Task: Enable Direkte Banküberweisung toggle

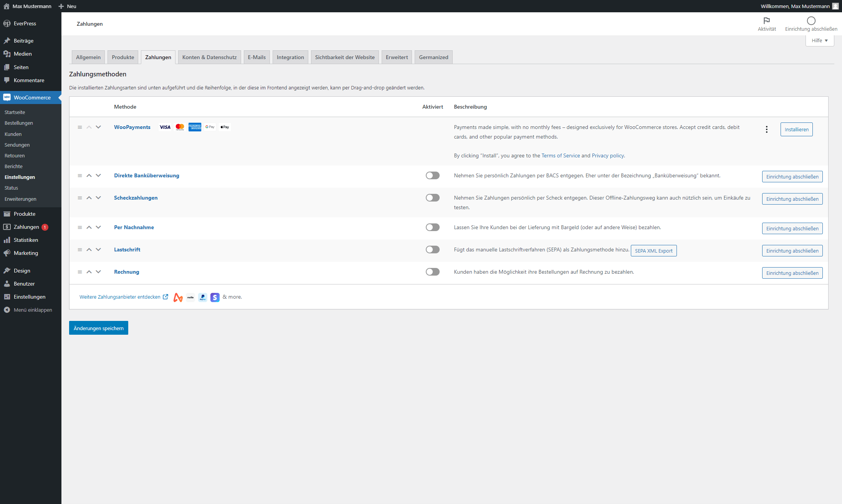Action: click(432, 175)
